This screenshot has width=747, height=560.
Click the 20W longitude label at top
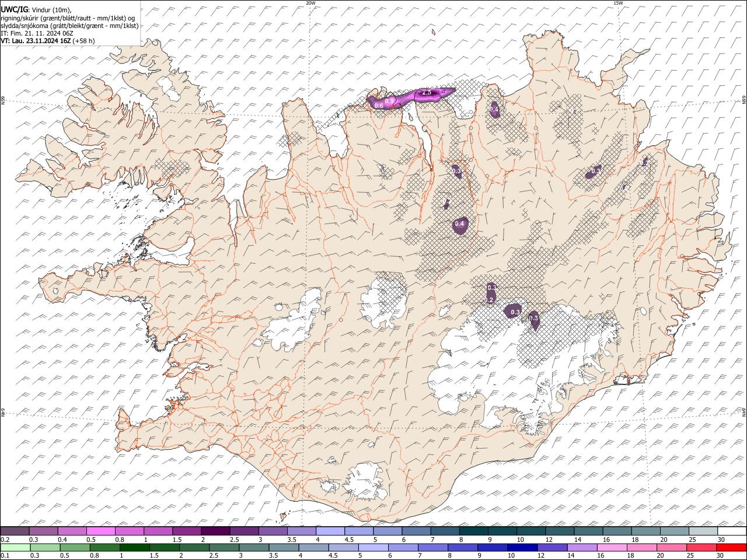tap(310, 3)
